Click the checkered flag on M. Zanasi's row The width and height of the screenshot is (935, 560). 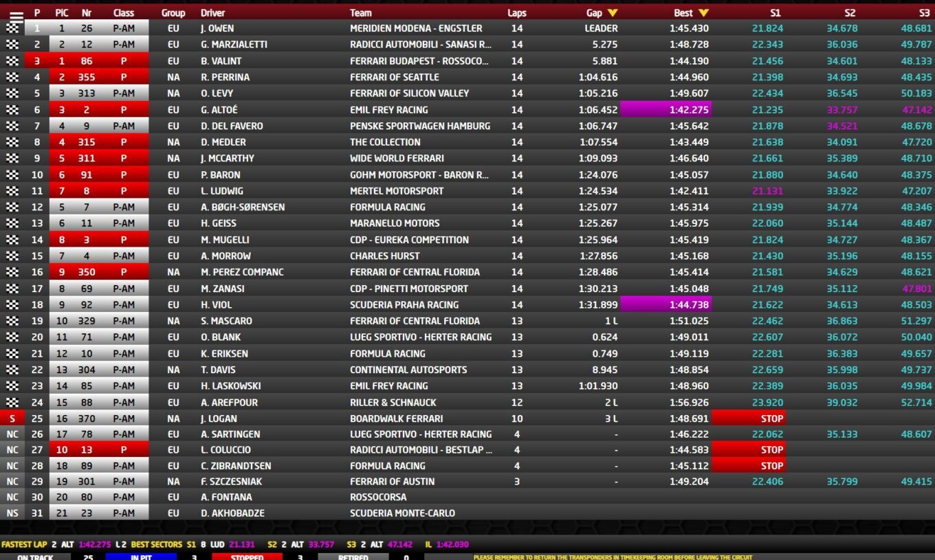click(x=12, y=289)
